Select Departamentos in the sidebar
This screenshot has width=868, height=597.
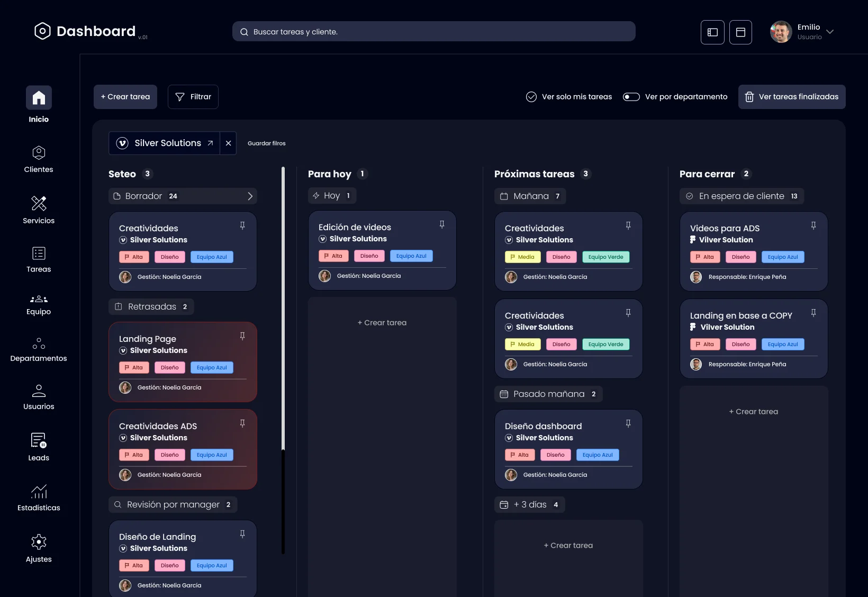pyautogui.click(x=39, y=349)
